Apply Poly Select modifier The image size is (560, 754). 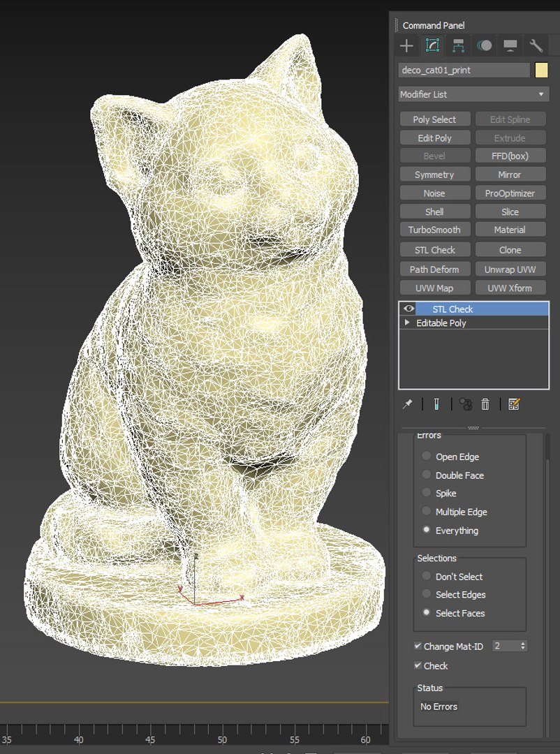pos(434,119)
